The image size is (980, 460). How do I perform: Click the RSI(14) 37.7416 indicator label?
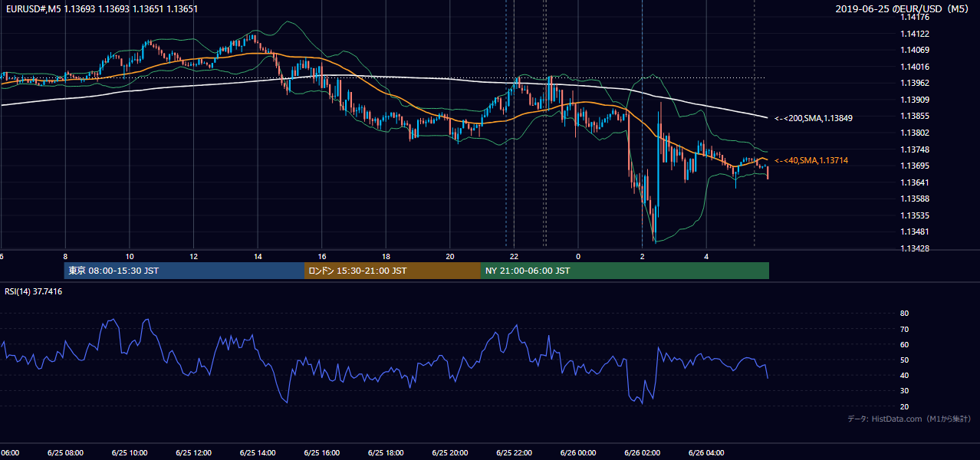pos(34,291)
